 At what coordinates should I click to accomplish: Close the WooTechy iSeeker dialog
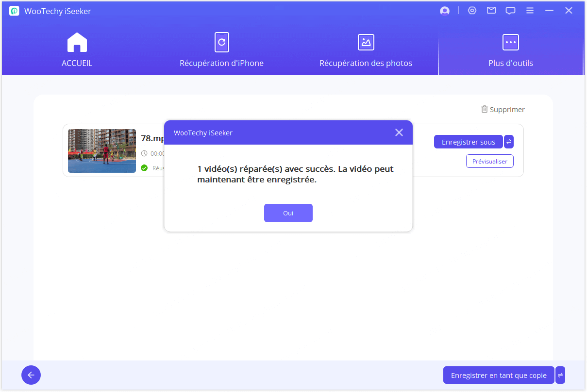(399, 132)
